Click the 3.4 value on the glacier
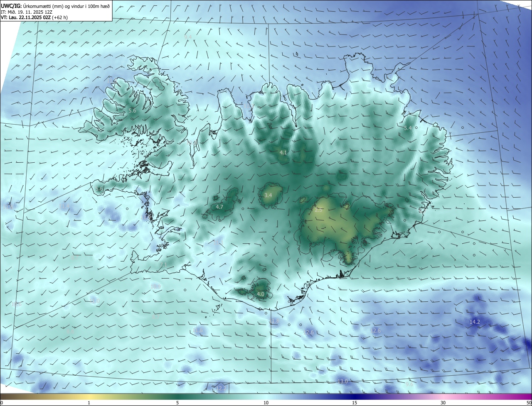Screen dimensions: 532x406 268,195
